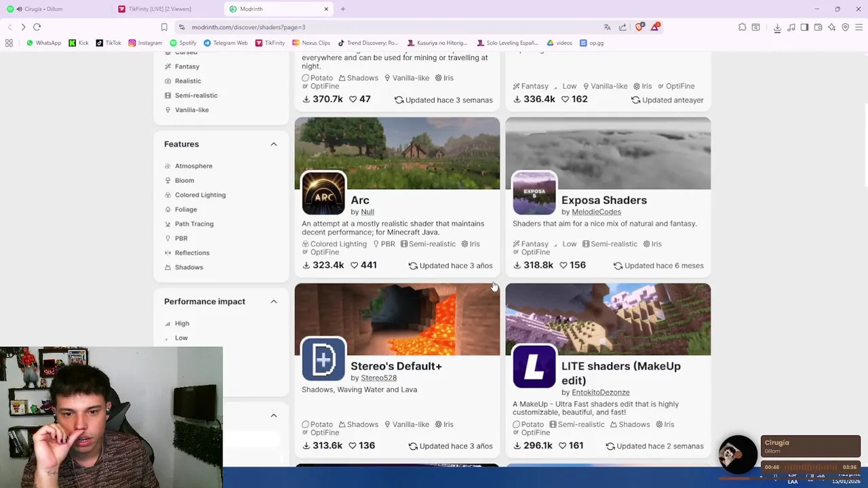Screen dimensions: 868x488
Task: Open the extensions puzzle icon
Action: pos(743,27)
